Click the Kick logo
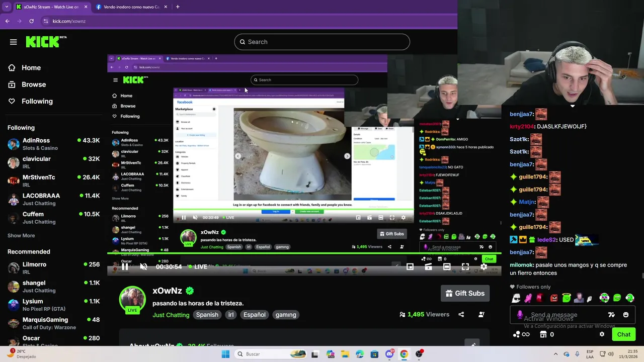Viewport: 644px width, 362px height. click(46, 42)
